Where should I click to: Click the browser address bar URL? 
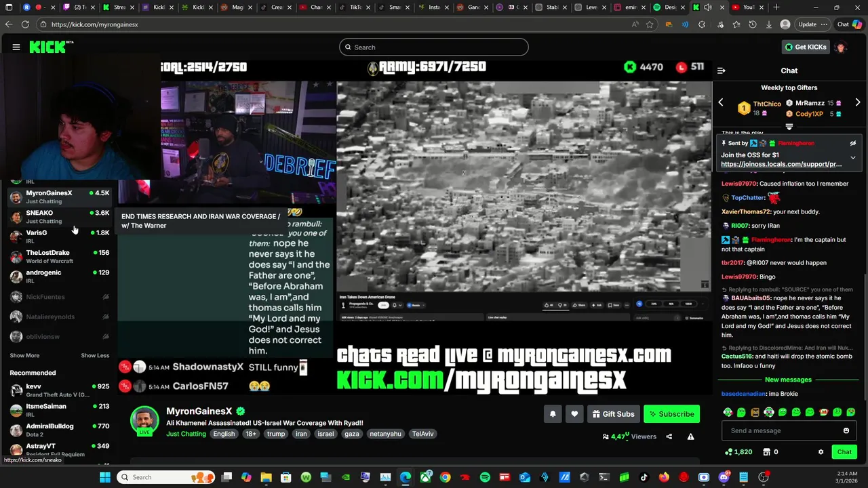coord(95,24)
